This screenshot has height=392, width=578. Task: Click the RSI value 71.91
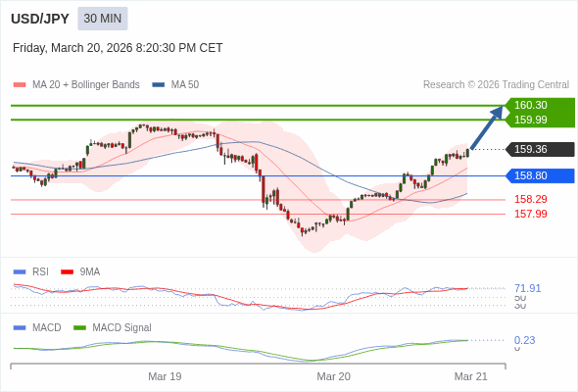pos(527,288)
